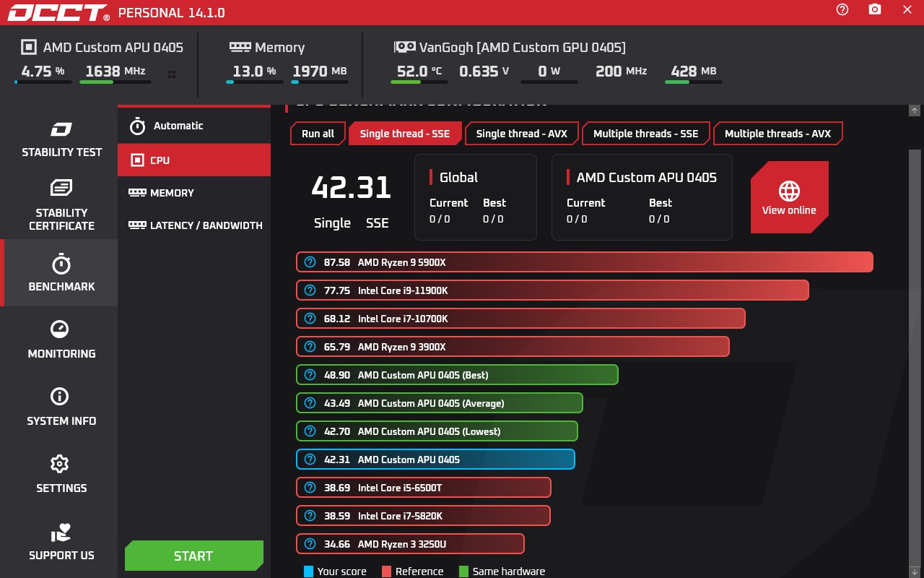Select Multiple threads - AVX tab
The width and height of the screenshot is (924, 578).
coord(777,134)
